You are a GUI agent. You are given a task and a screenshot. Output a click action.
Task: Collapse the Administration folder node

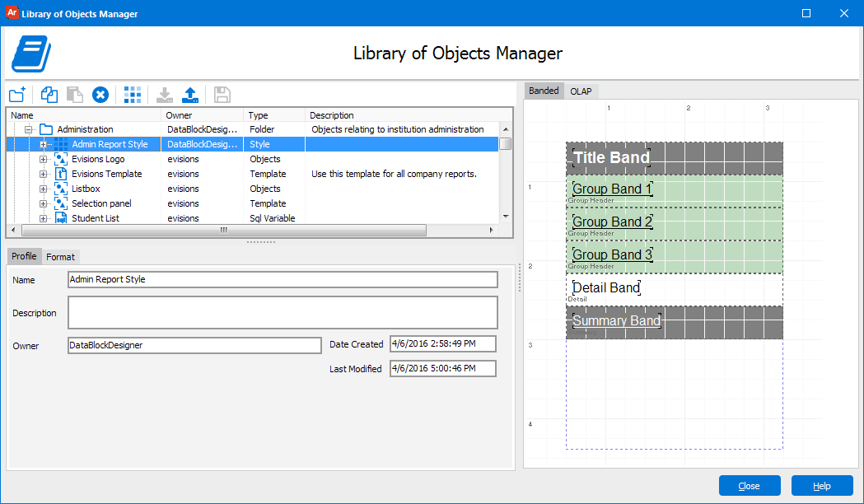click(29, 128)
